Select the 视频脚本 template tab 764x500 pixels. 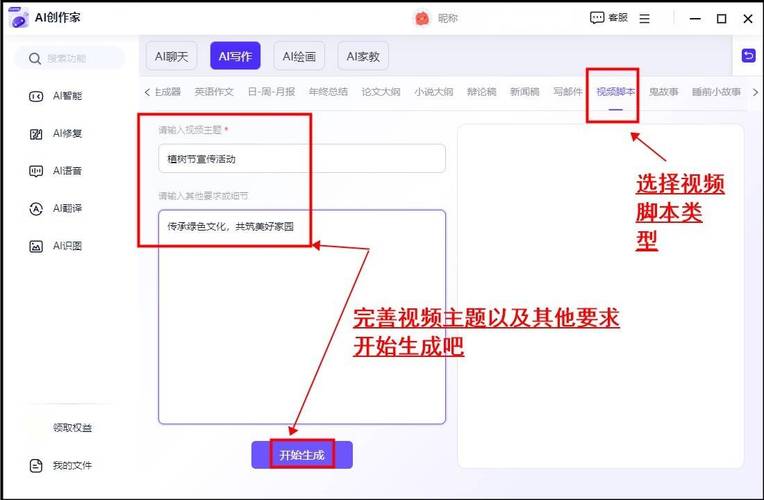tap(615, 92)
